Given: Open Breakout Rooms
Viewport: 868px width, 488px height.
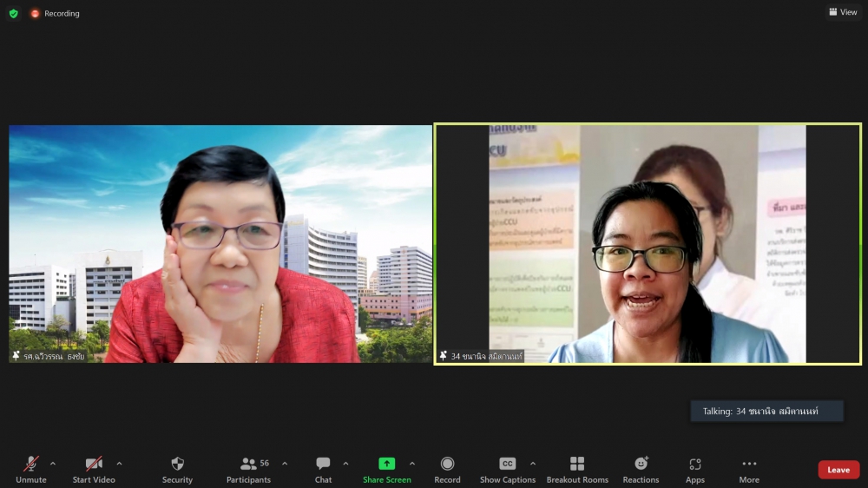Looking at the screenshot, I should (x=577, y=470).
